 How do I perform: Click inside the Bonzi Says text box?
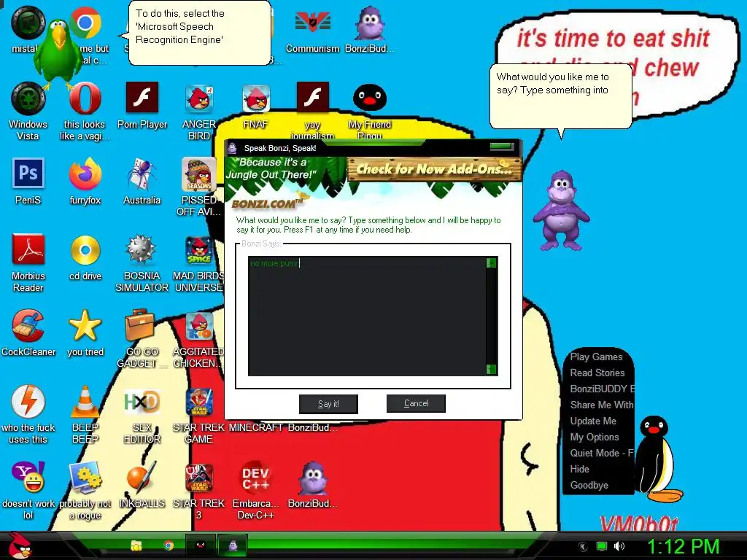click(x=367, y=316)
